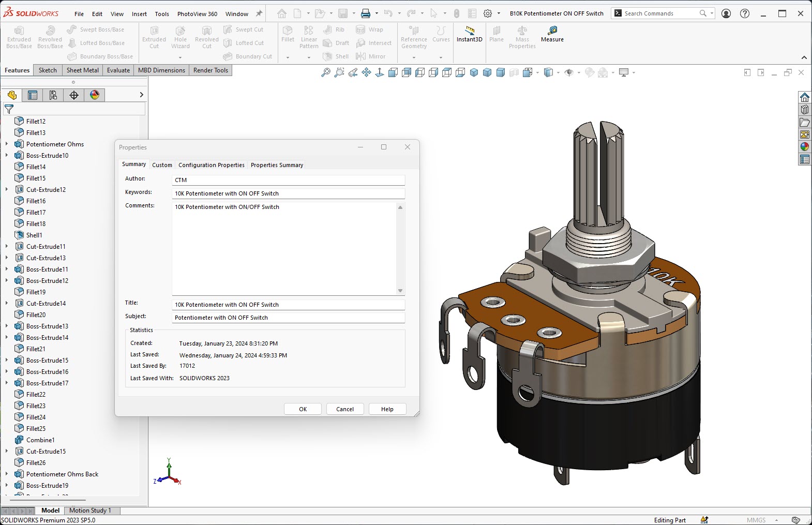This screenshot has height=525, width=812.
Task: Open the Search Commands dropdown arrow
Action: tap(712, 13)
